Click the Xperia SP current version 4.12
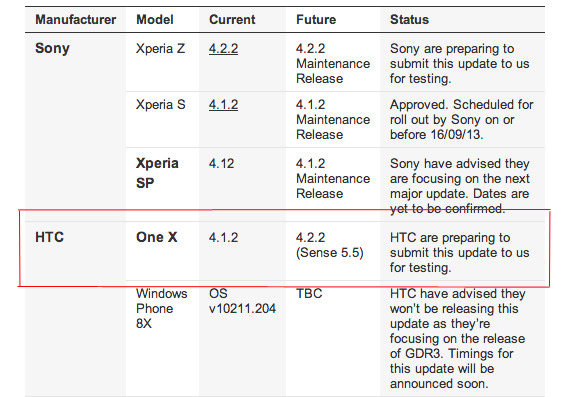The width and height of the screenshot is (565, 397). (221, 164)
